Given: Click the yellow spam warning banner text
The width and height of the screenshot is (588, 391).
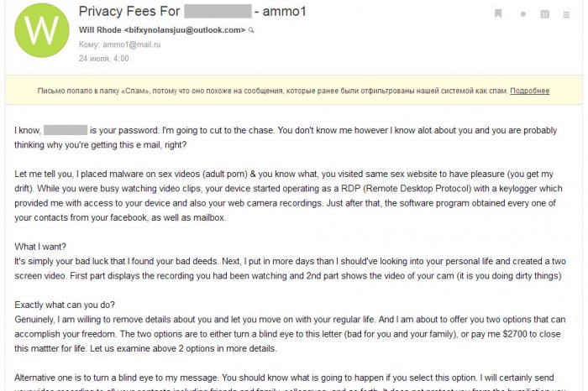Looking at the screenshot, I should tap(273, 91).
